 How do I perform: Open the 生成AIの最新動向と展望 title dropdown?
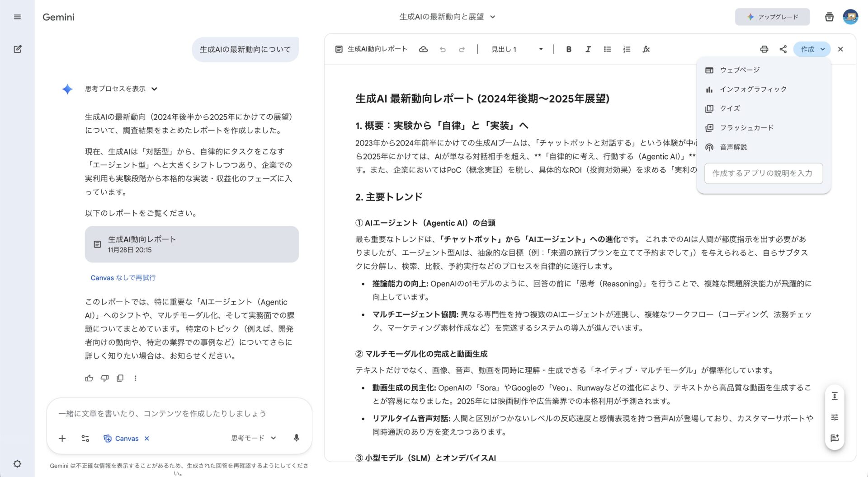coord(445,17)
